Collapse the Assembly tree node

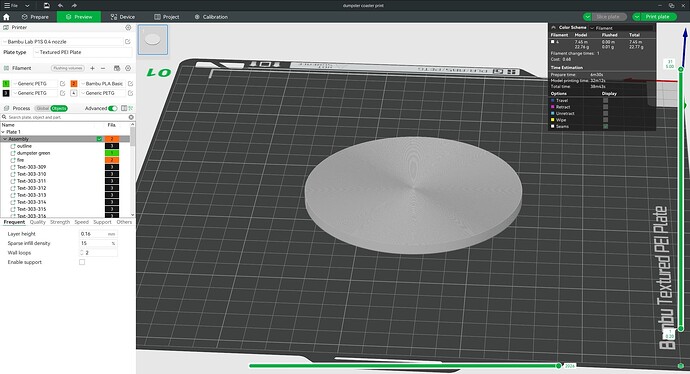pyautogui.click(x=5, y=139)
